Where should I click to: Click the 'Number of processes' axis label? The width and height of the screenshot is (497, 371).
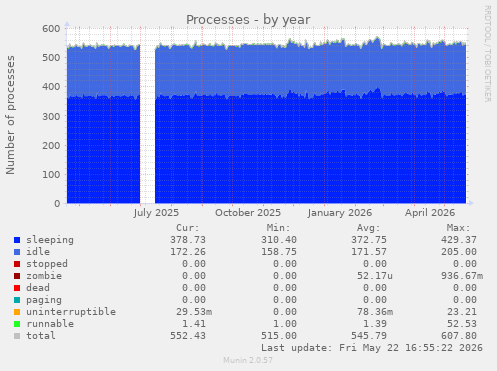pyautogui.click(x=10, y=115)
